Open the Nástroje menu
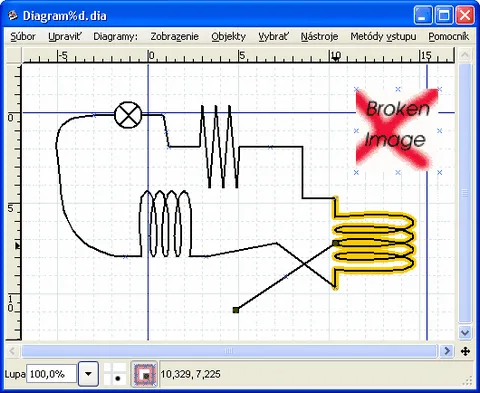 [x=319, y=37]
